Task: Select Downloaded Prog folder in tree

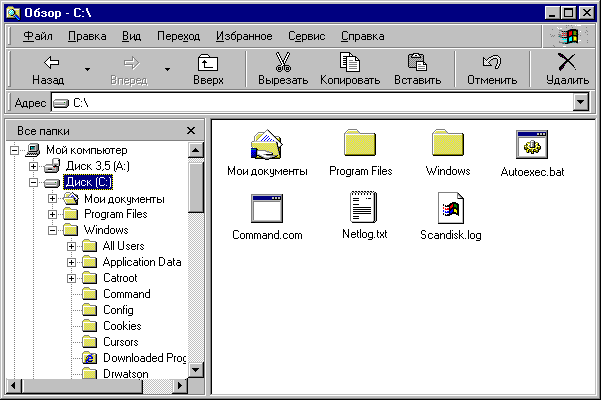Action: tap(145, 358)
